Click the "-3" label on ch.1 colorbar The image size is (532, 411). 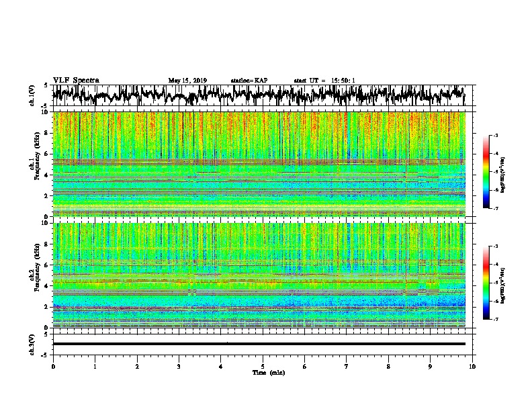tap(496, 136)
